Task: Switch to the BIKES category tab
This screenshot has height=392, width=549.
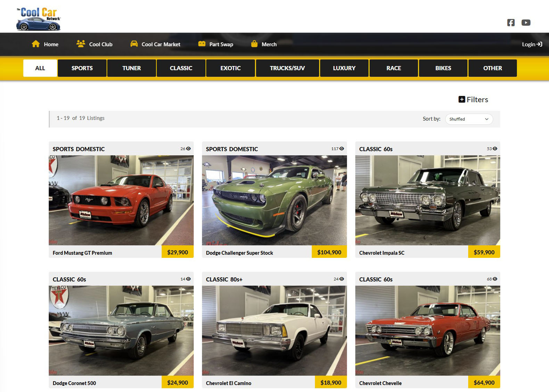Action: [443, 68]
